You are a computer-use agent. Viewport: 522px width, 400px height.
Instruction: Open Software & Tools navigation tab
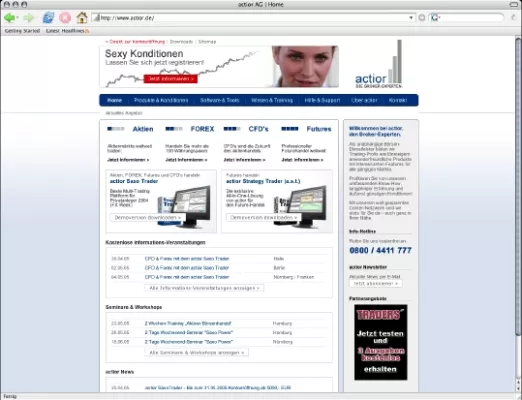[220, 100]
